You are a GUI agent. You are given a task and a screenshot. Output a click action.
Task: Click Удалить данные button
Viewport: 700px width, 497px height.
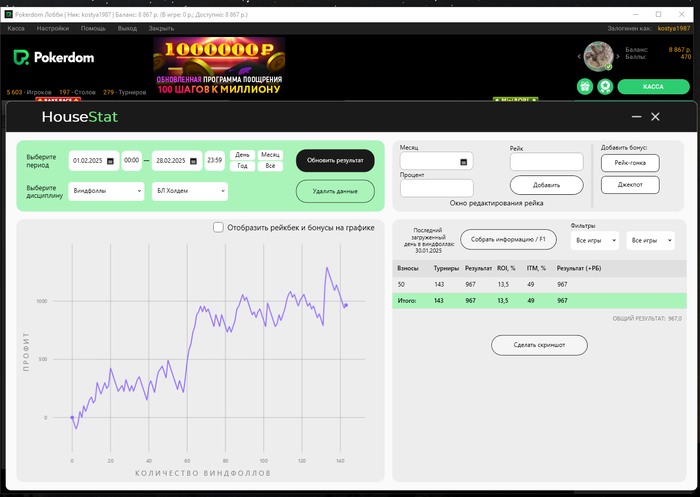pyautogui.click(x=335, y=191)
